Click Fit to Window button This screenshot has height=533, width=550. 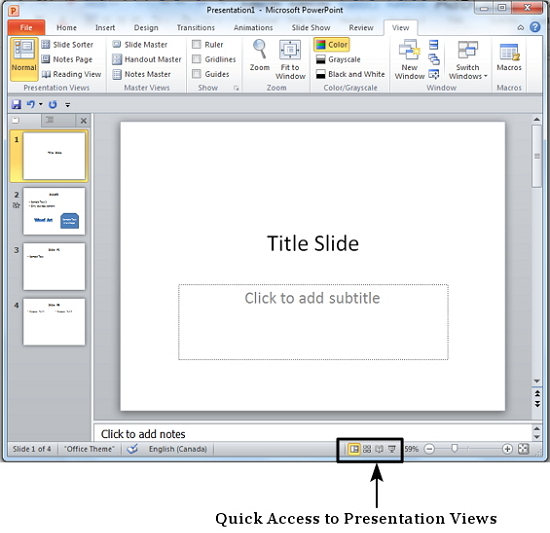[290, 60]
